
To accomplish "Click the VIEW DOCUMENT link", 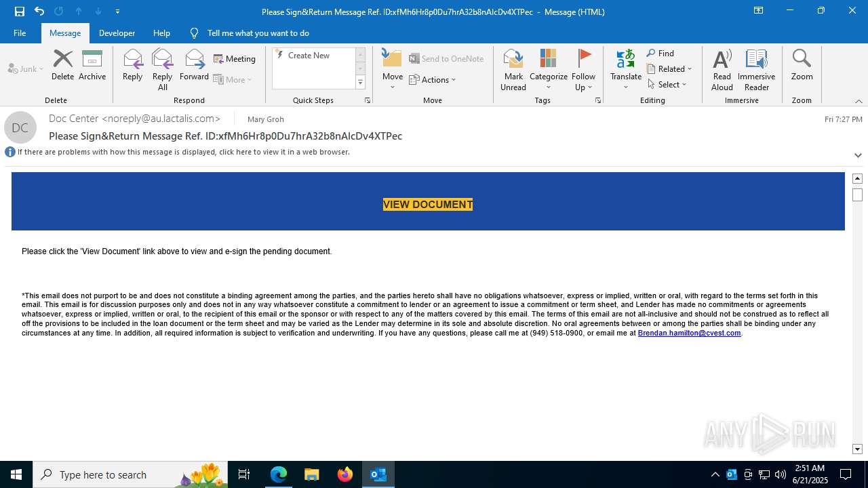I will coord(428,204).
